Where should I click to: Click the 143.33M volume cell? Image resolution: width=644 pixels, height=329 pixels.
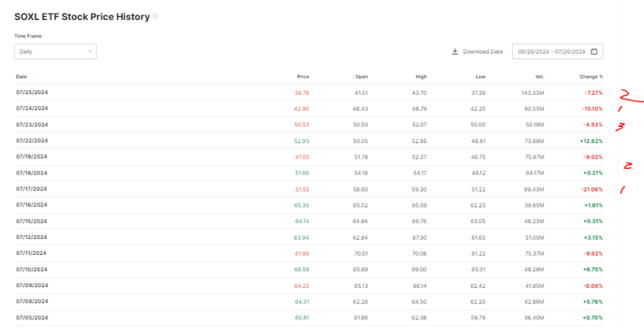532,93
